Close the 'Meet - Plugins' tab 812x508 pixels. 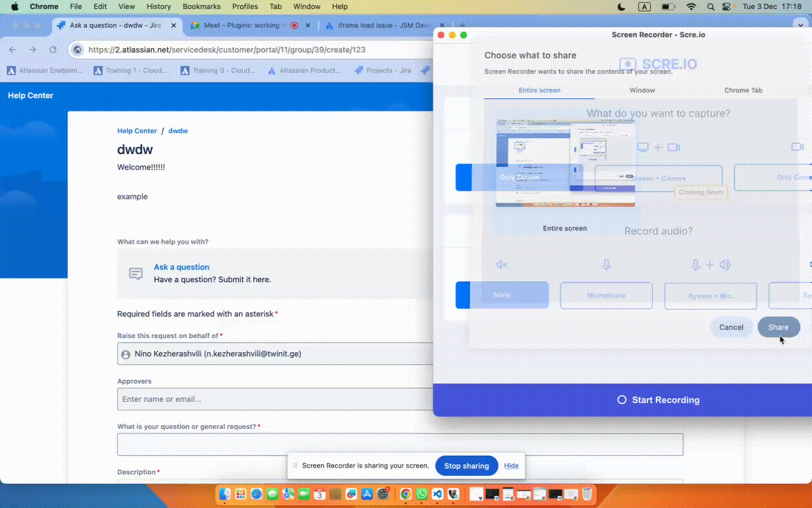tap(308, 25)
